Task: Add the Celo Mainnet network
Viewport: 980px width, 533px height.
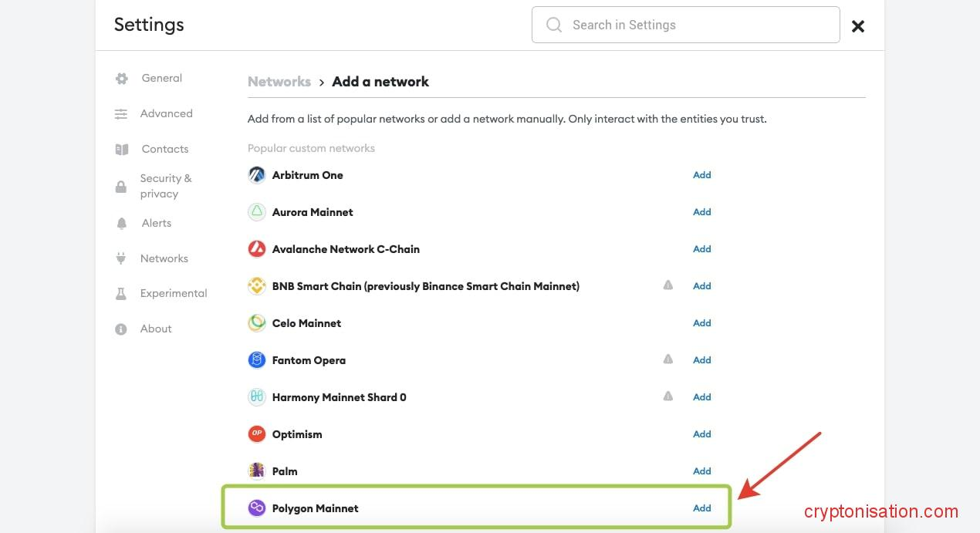Action: [701, 323]
